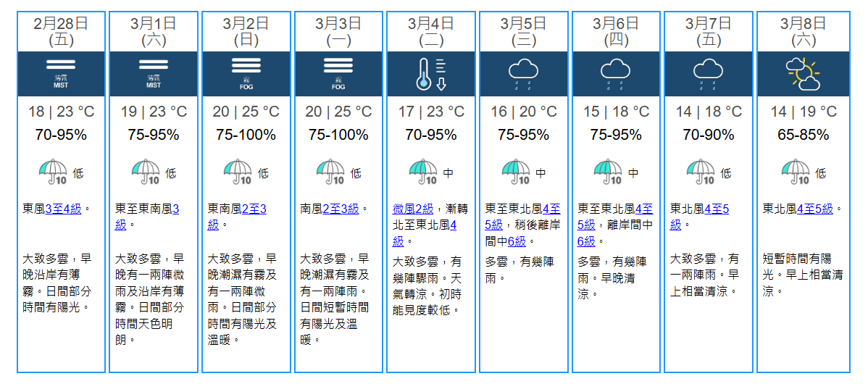Select the rain cloud icon for 3月5日
The image size is (868, 384).
[x=523, y=73]
